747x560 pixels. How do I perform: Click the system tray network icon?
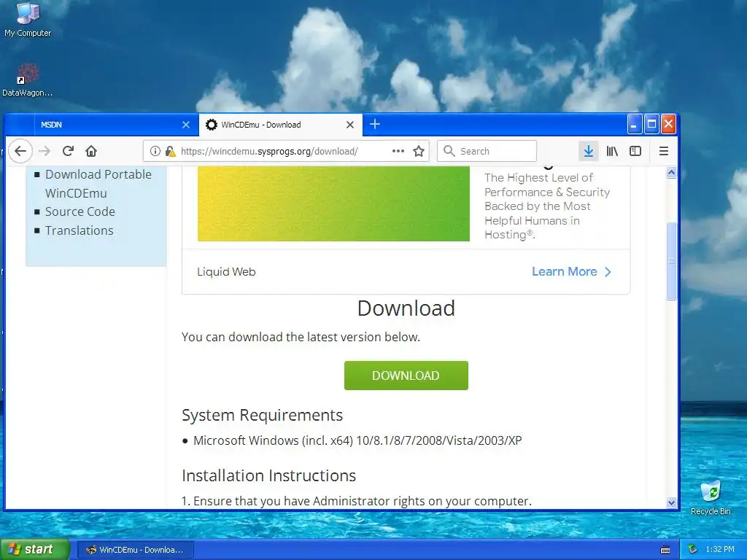point(693,550)
